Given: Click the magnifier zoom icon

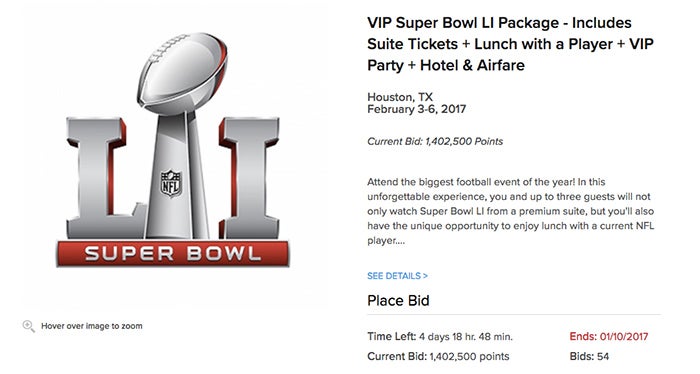Looking at the screenshot, I should click(29, 326).
